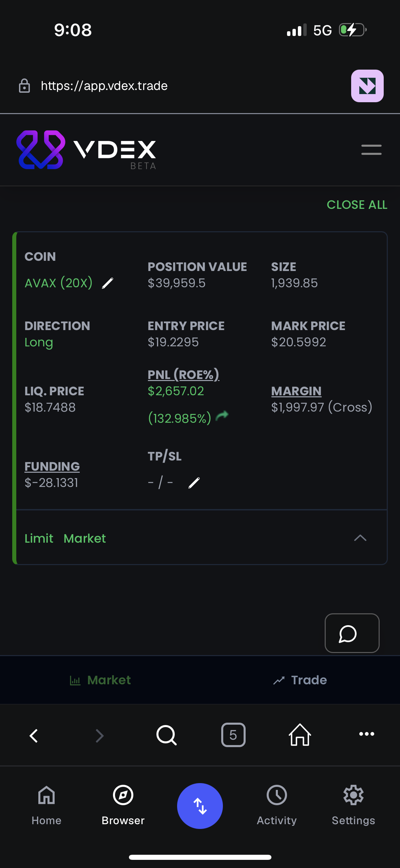Open the chat support bubble
The image size is (400, 868).
coord(352,633)
